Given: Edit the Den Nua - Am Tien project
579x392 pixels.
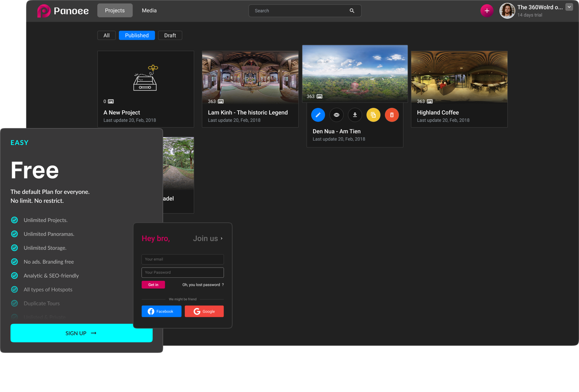Looking at the screenshot, I should click(318, 115).
